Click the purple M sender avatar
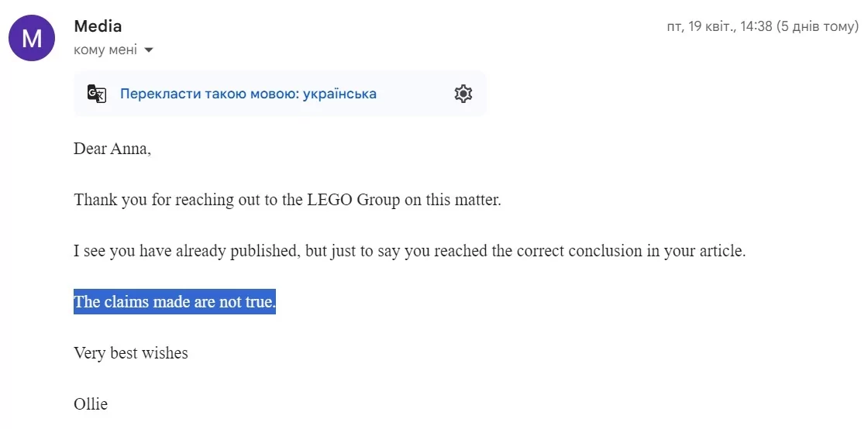The height and width of the screenshot is (429, 868). pyautogui.click(x=32, y=38)
